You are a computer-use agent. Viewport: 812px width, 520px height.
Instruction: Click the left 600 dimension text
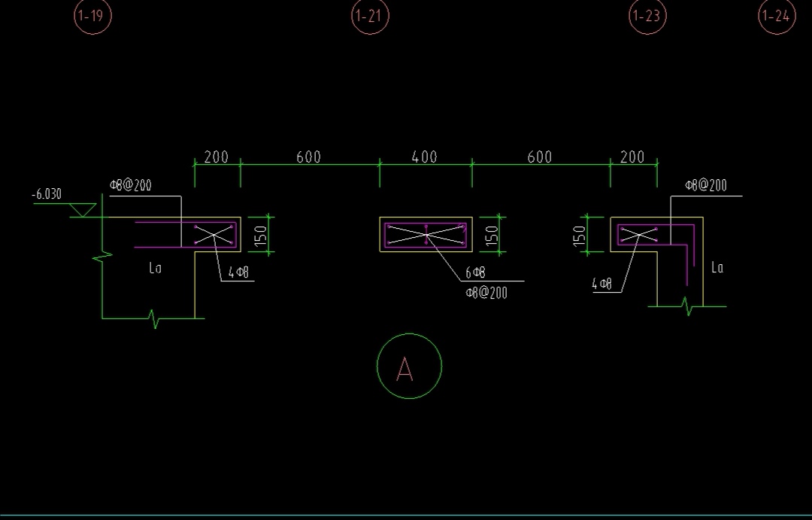point(308,157)
